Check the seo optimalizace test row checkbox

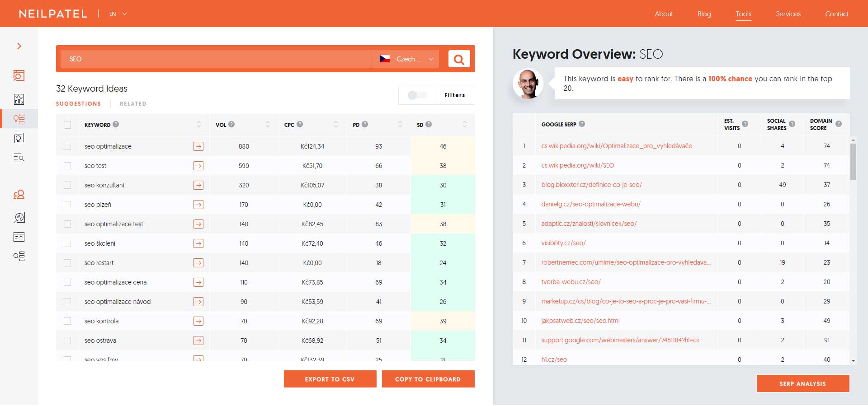click(x=67, y=224)
